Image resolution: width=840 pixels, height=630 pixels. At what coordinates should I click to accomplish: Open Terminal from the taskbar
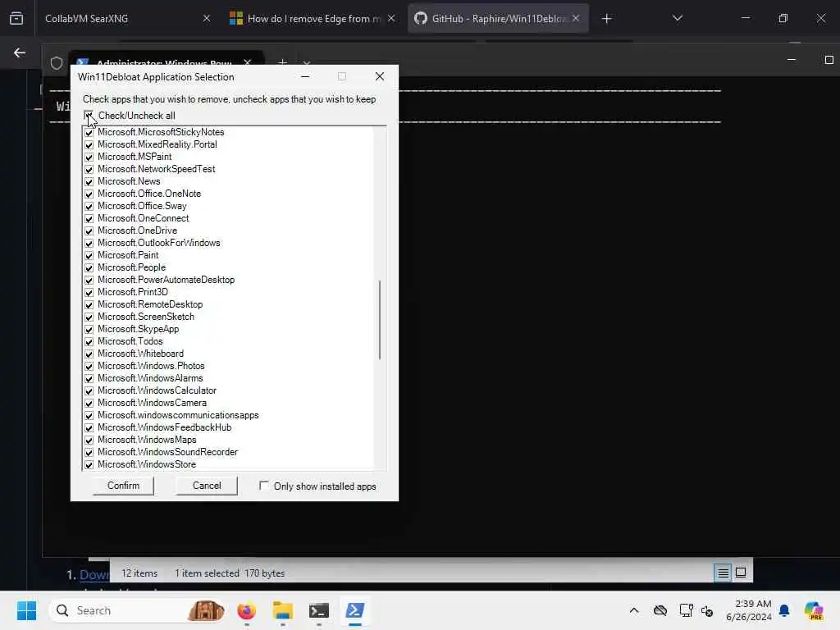[319, 610]
